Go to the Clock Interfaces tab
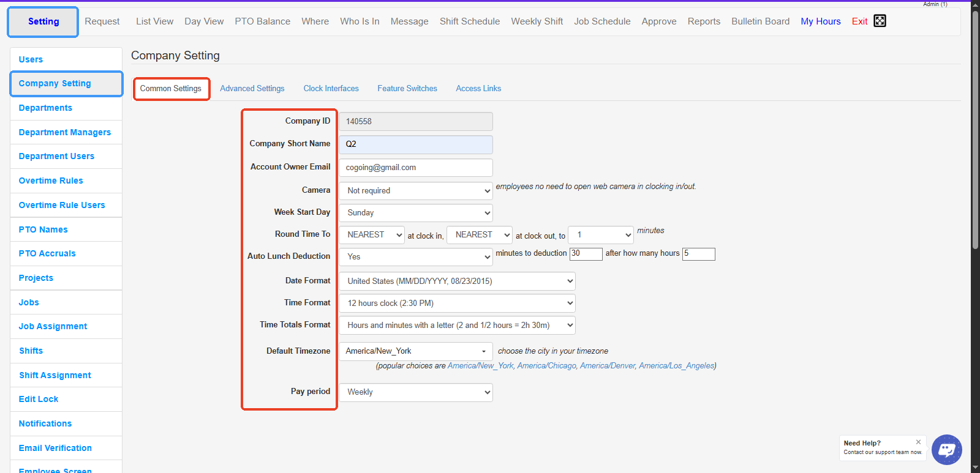 pyautogui.click(x=331, y=89)
